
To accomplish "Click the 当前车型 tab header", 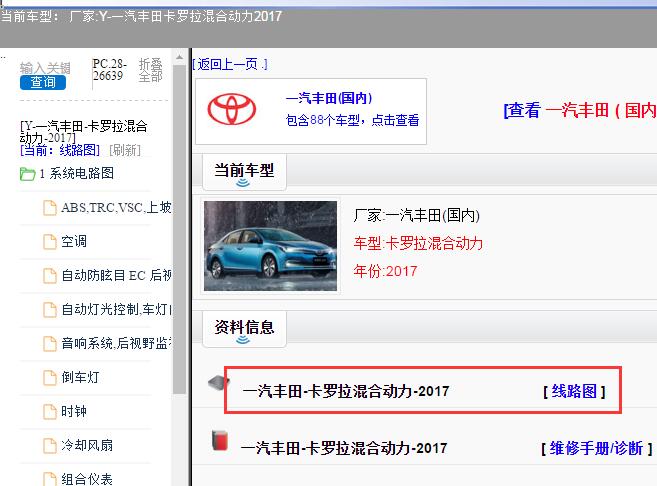I will [244, 172].
